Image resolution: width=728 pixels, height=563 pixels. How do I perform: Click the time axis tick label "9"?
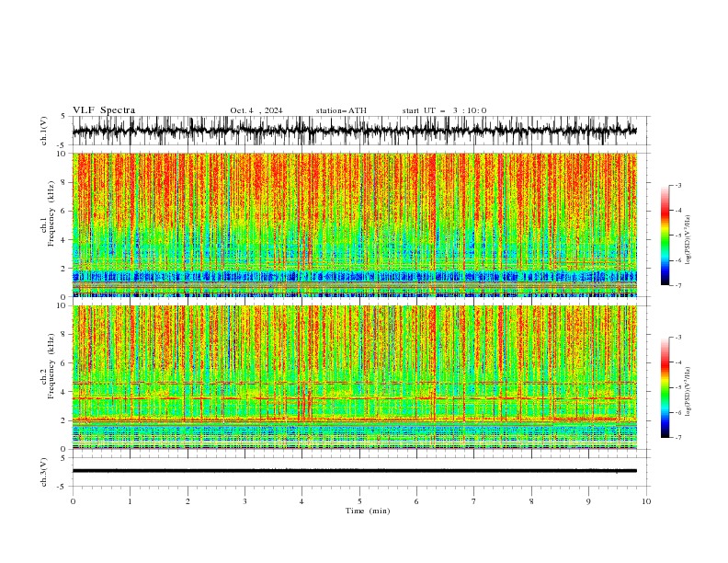click(588, 501)
